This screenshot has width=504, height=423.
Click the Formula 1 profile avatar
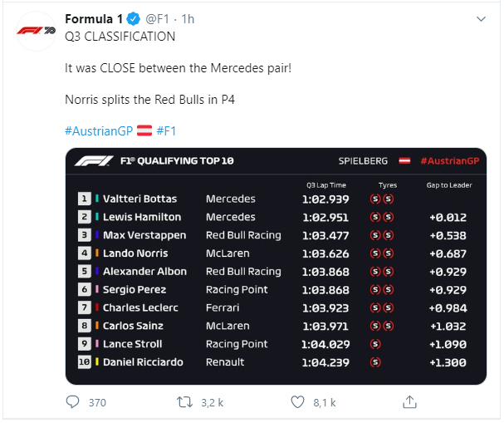(x=36, y=32)
